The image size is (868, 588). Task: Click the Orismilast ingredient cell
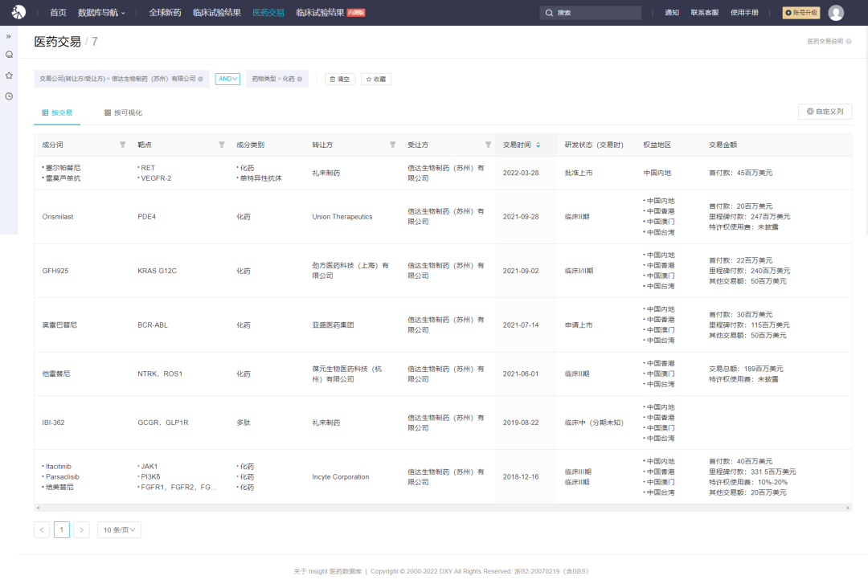click(x=58, y=217)
